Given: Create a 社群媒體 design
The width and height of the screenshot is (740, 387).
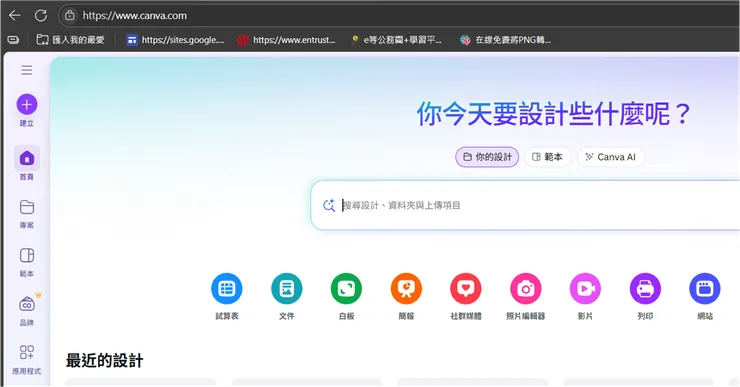Looking at the screenshot, I should click(466, 297).
